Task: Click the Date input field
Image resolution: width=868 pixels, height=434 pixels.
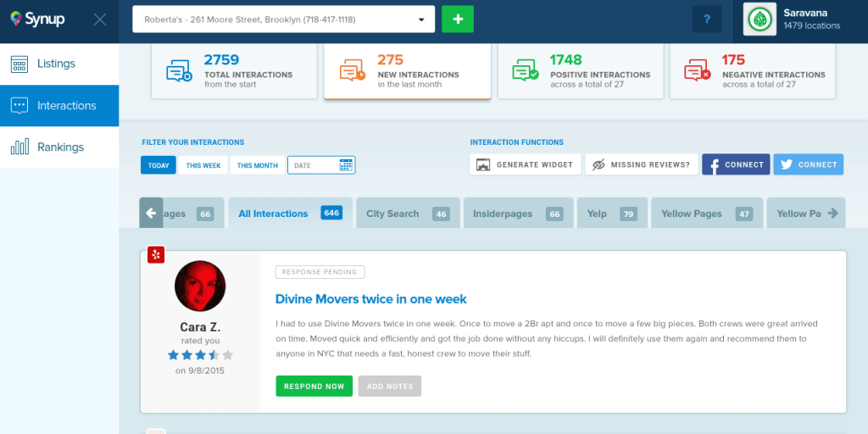Action: (x=321, y=165)
